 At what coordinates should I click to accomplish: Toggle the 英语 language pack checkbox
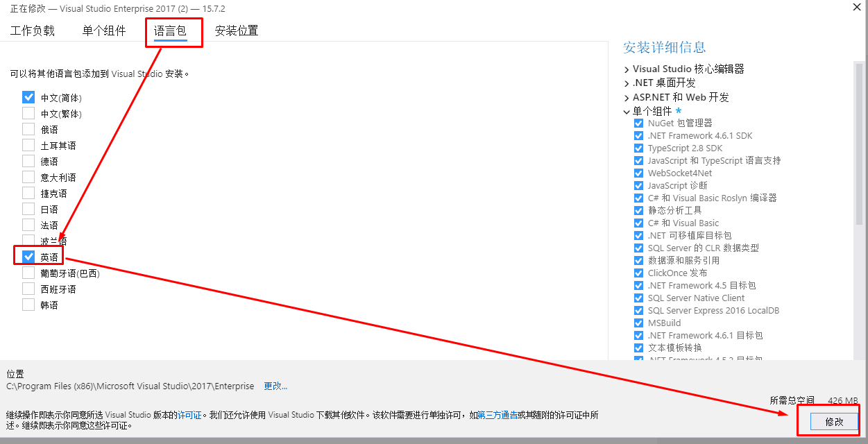tap(28, 257)
